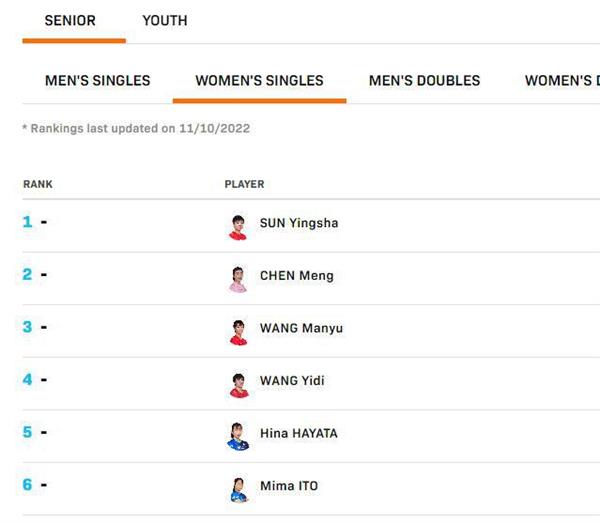The width and height of the screenshot is (600, 523).
Task: Click the Hina HAYATA name link
Action: 298,433
